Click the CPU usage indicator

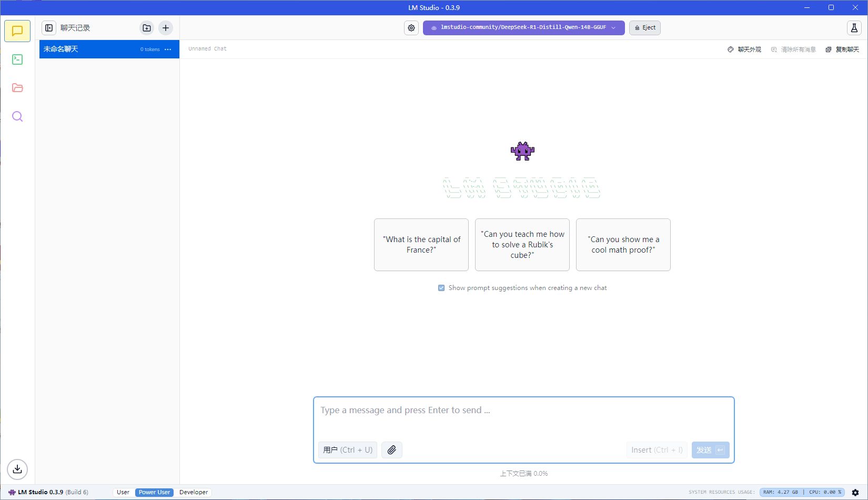point(825,493)
